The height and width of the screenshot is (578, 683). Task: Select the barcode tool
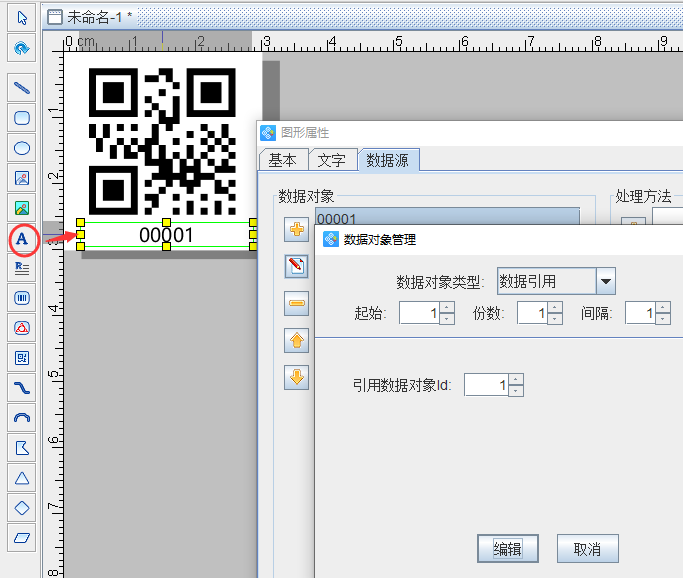(x=22, y=297)
